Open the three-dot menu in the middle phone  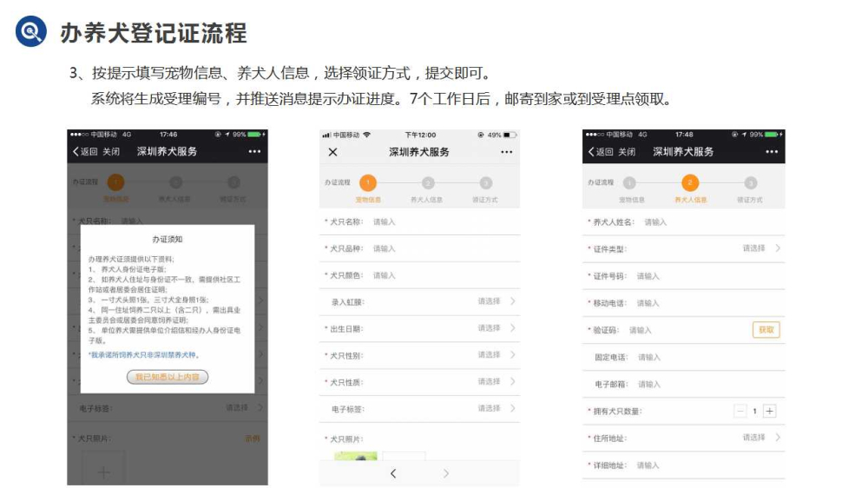[x=506, y=152]
